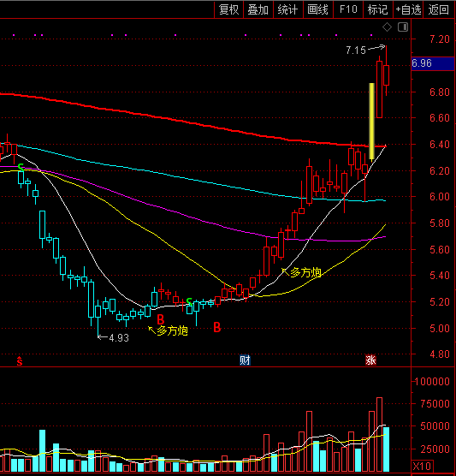Click the 7.15 high price annotation
Screen dimensions: 456x476
(356, 51)
